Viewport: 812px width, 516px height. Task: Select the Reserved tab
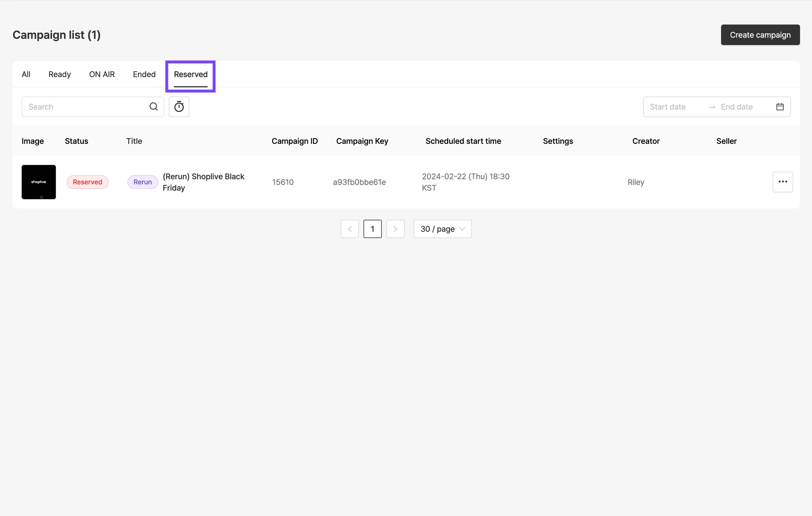click(x=191, y=74)
